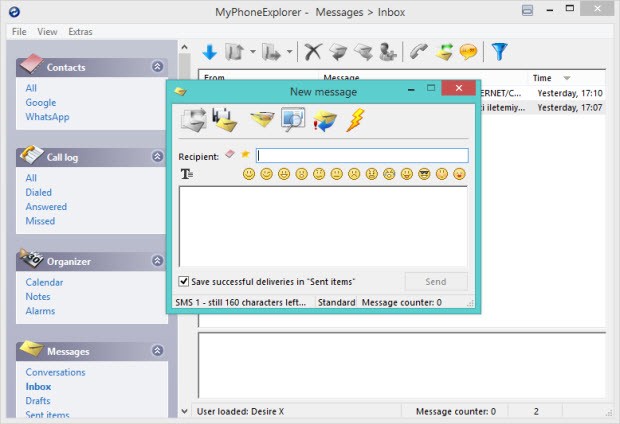Open All calls in Call log
This screenshot has height=424, width=620.
point(31,178)
